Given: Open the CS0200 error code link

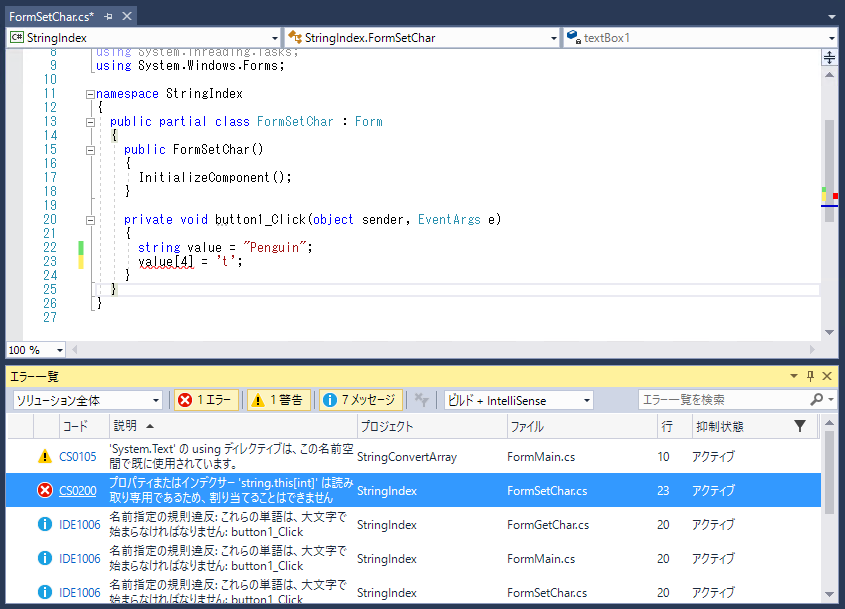Looking at the screenshot, I should (78, 490).
